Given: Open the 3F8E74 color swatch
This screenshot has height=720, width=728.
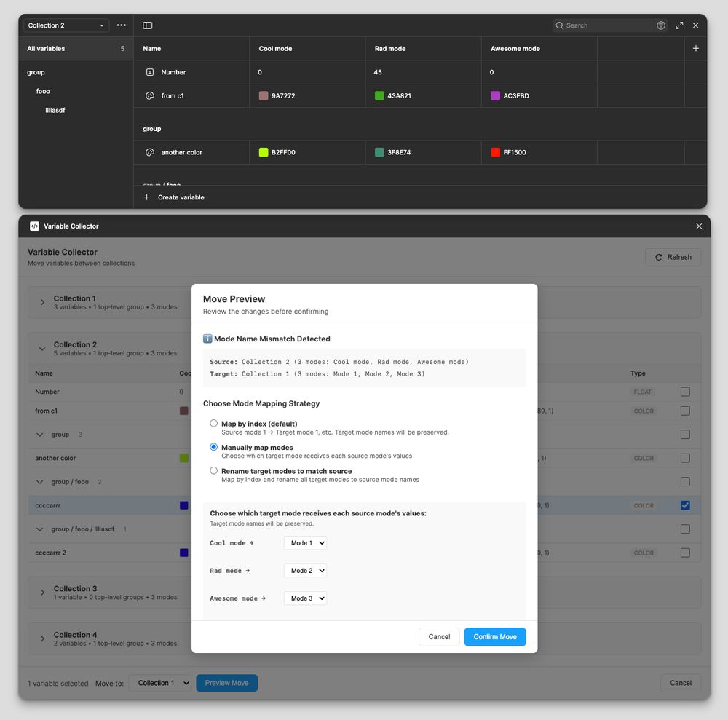Looking at the screenshot, I should click(379, 152).
